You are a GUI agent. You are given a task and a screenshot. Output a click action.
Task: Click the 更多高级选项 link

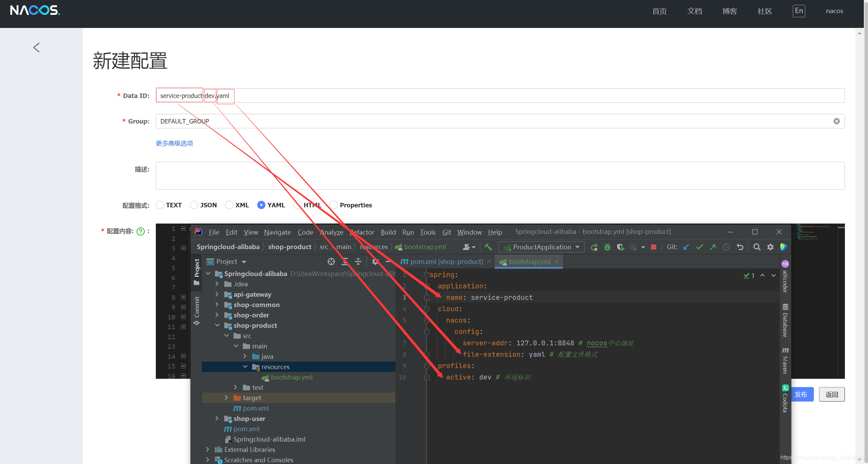pos(174,143)
